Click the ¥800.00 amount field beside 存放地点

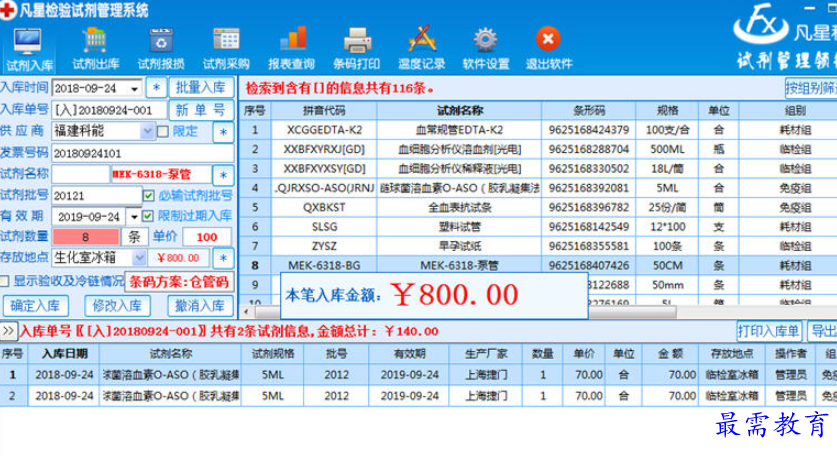pos(178,258)
